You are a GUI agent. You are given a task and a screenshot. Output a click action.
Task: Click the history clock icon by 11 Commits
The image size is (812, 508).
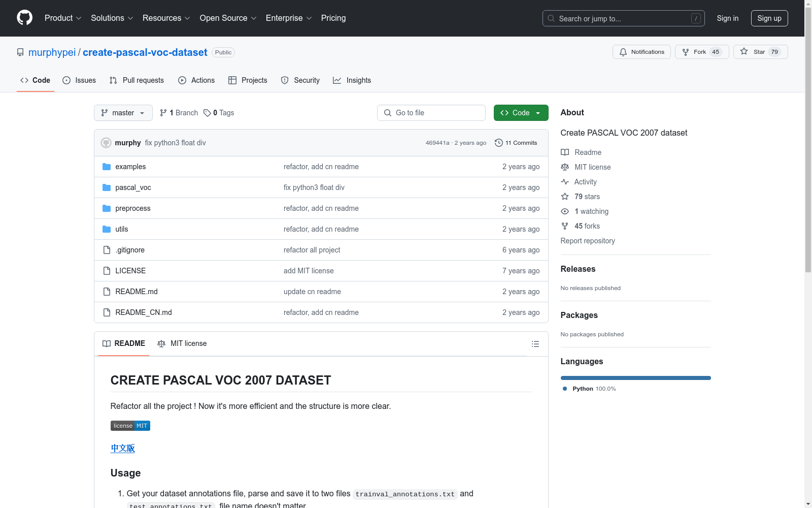click(499, 143)
